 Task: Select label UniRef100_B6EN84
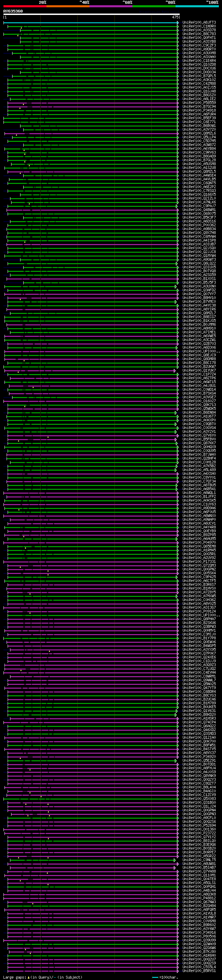point(199,412)
